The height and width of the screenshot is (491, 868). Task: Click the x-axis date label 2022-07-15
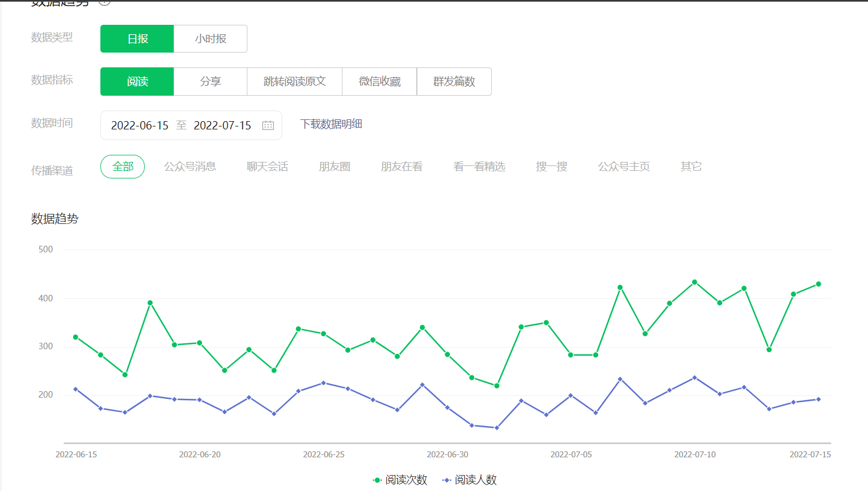click(810, 454)
